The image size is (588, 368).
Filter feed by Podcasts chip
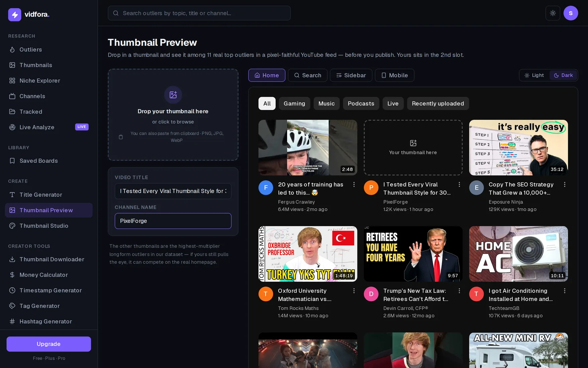(361, 104)
